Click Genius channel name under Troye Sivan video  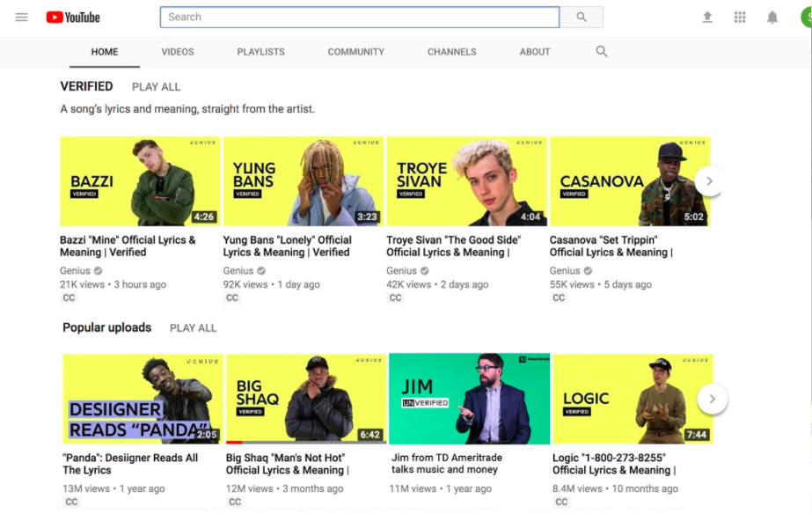pyautogui.click(x=401, y=270)
